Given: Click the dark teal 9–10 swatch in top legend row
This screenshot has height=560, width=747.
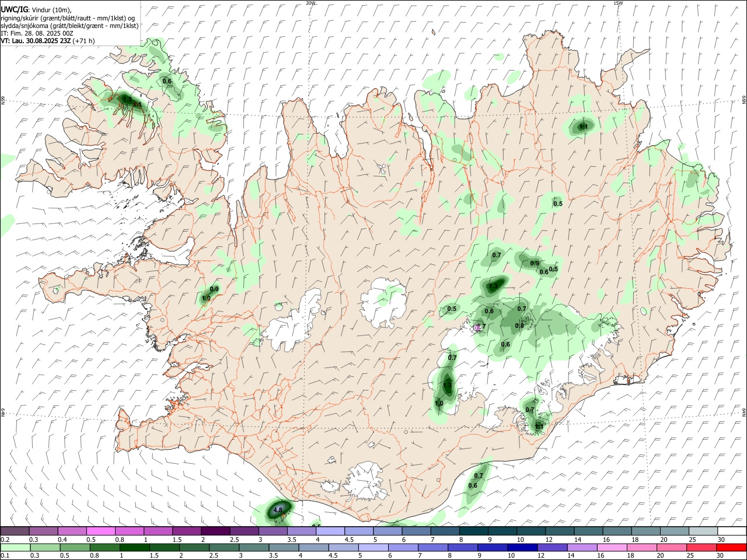Looking at the screenshot, I should 502,531.
